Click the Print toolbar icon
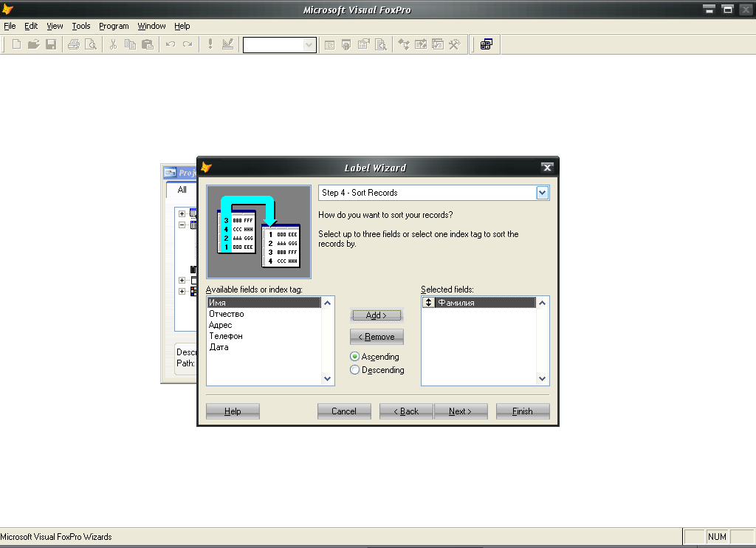This screenshot has width=756, height=548. [x=73, y=45]
